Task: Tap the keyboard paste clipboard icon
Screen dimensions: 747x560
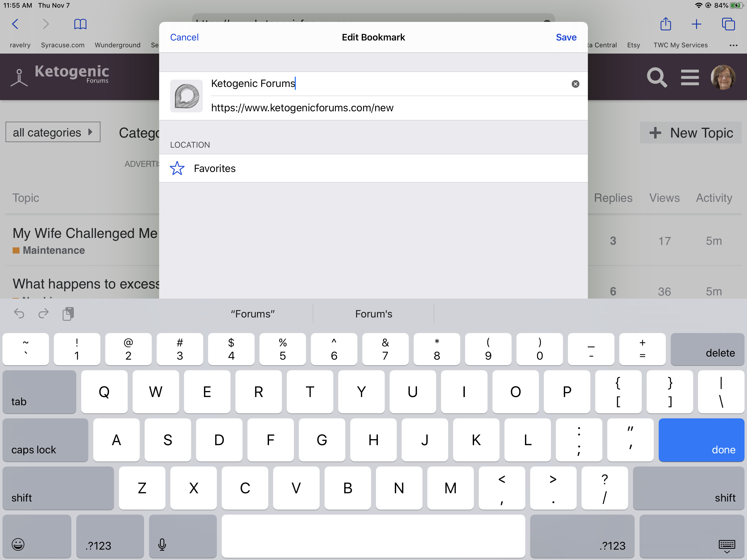Action: [x=68, y=313]
